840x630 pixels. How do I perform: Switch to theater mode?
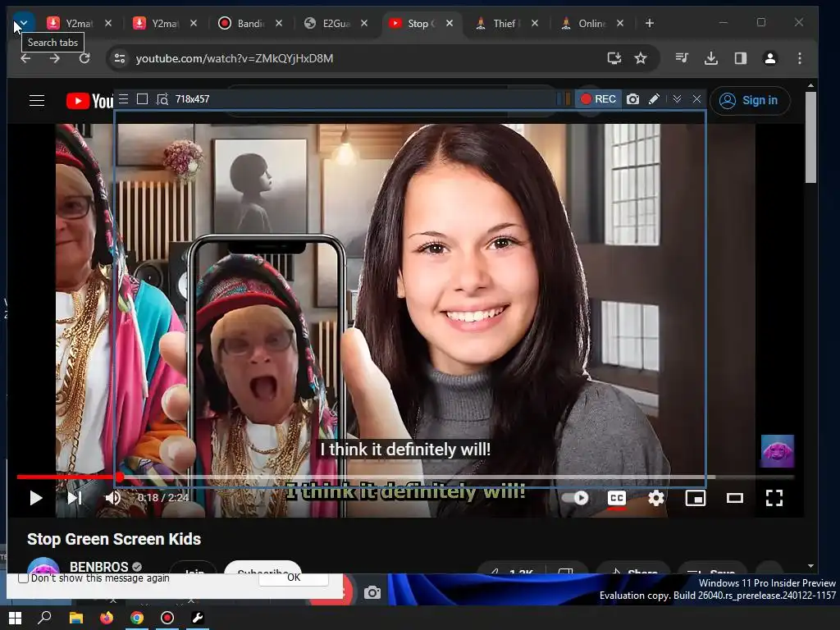734,498
